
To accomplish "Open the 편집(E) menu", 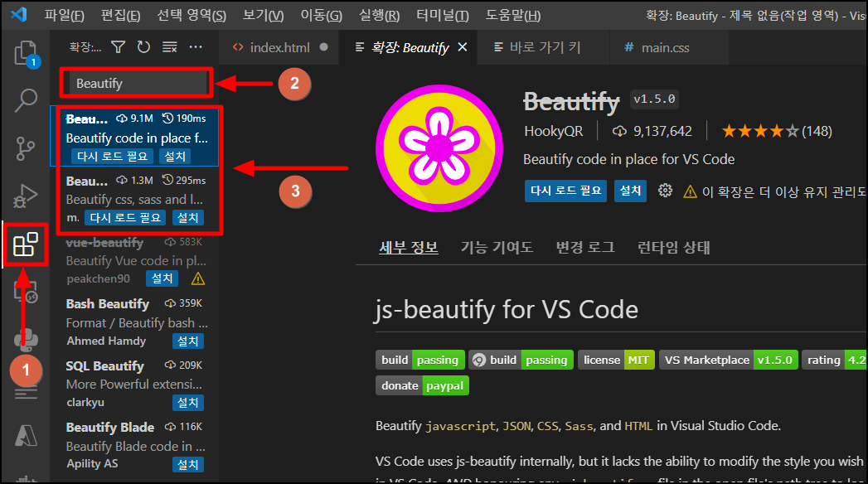I will click(x=121, y=15).
